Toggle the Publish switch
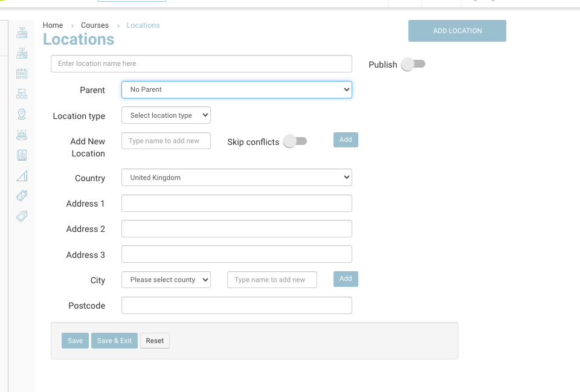Viewport: 580px width, 392px height. (x=414, y=64)
